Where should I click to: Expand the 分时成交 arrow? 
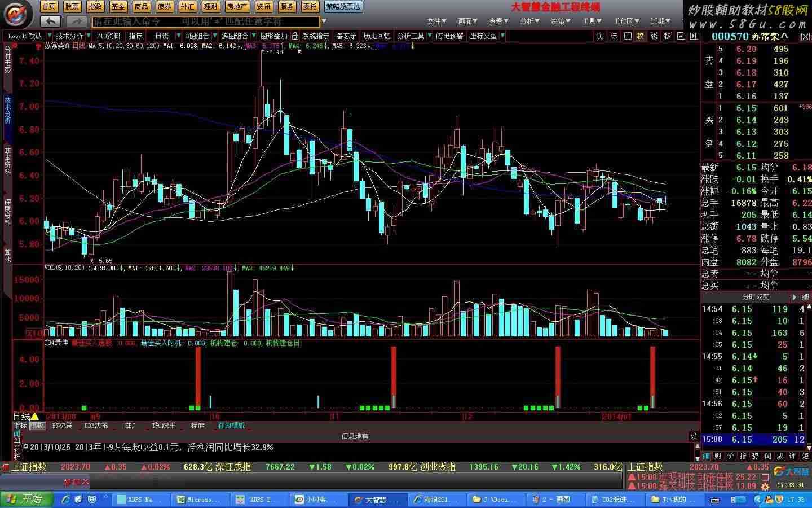(x=795, y=297)
